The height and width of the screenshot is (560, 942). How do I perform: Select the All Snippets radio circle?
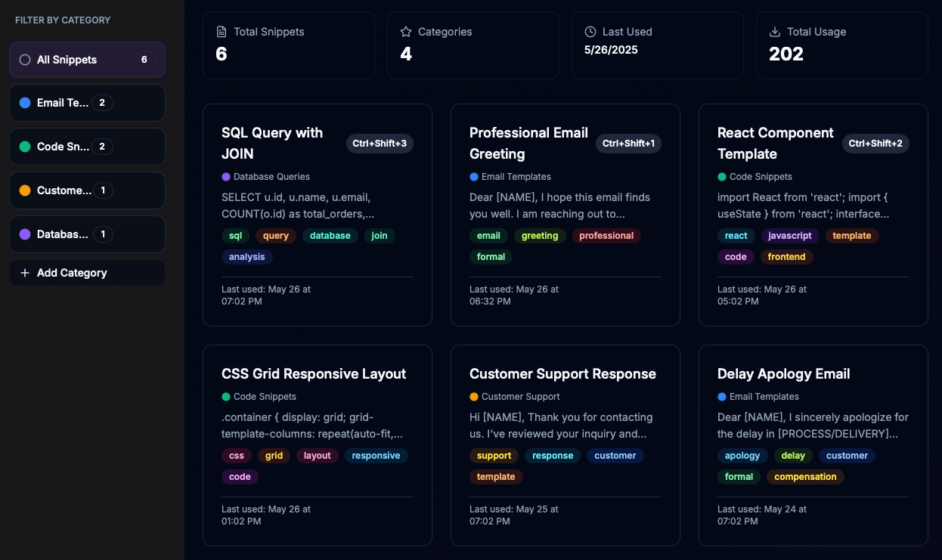pos(25,59)
